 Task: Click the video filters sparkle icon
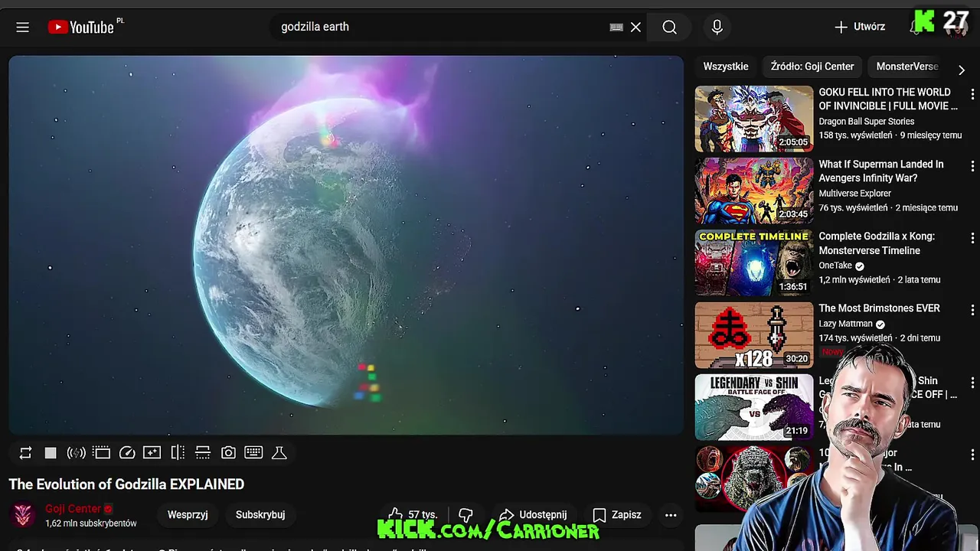[x=152, y=453]
